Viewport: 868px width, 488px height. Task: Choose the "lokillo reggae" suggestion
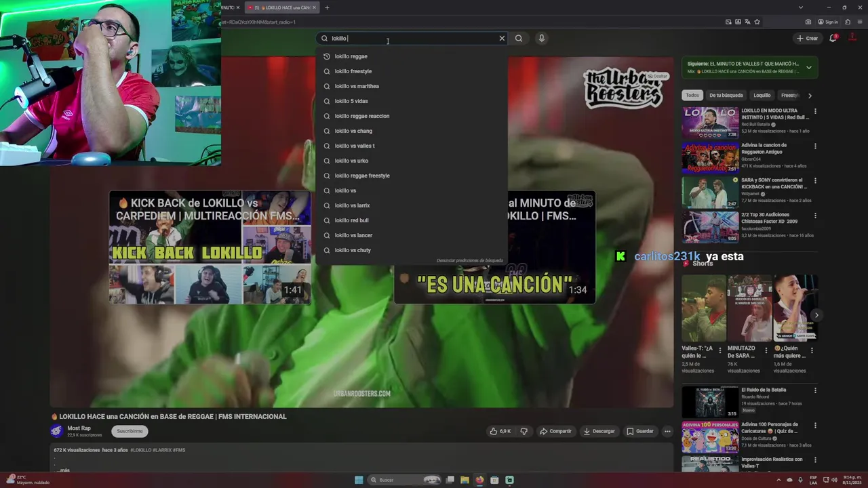[412, 56]
